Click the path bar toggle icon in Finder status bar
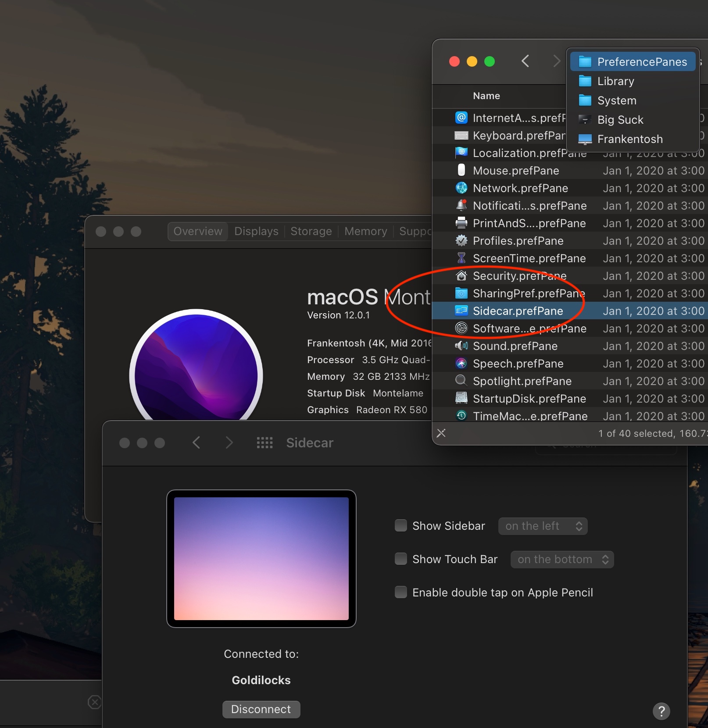The height and width of the screenshot is (728, 708). (x=441, y=433)
